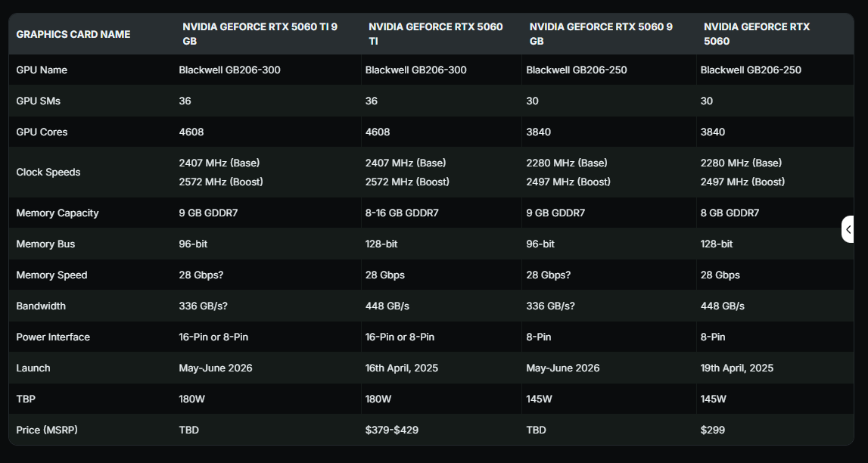Click the GPU Name row label
The height and width of the screenshot is (463, 868).
click(x=42, y=70)
